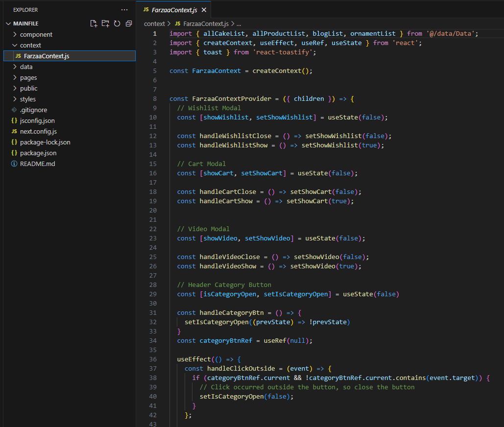Screen dimensions: 504x427
Task: Click the FarzaaContext.js breadcrumb item
Action: 206,24
